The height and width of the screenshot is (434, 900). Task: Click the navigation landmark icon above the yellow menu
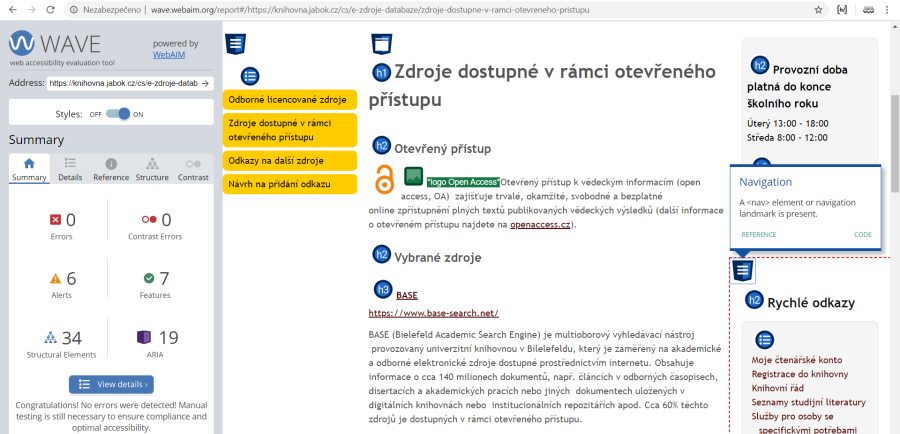pyautogui.click(x=236, y=44)
